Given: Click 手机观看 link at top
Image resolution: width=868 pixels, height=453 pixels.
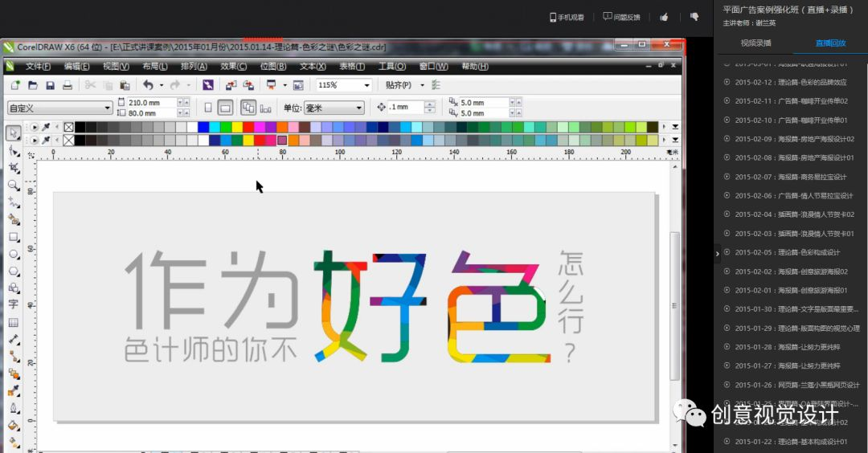Looking at the screenshot, I should [567, 17].
